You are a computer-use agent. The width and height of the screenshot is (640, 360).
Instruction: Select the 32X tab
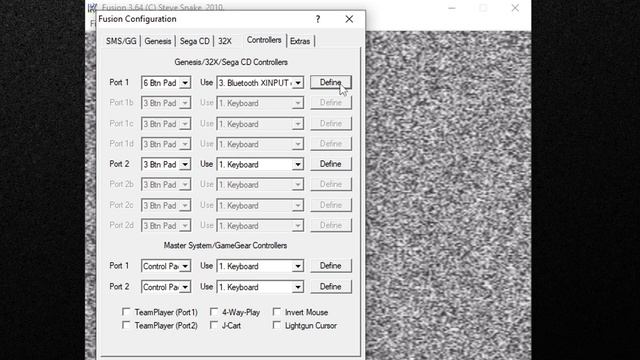224,41
